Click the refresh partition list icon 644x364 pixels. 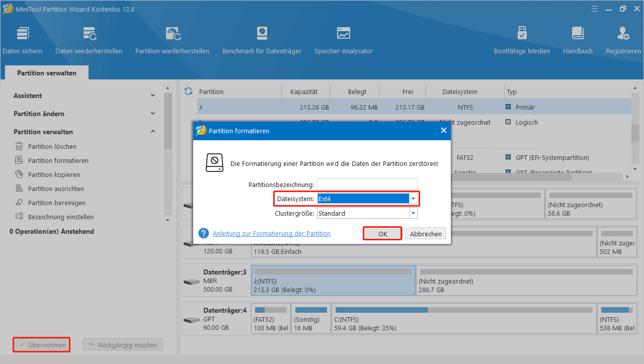coord(189,92)
